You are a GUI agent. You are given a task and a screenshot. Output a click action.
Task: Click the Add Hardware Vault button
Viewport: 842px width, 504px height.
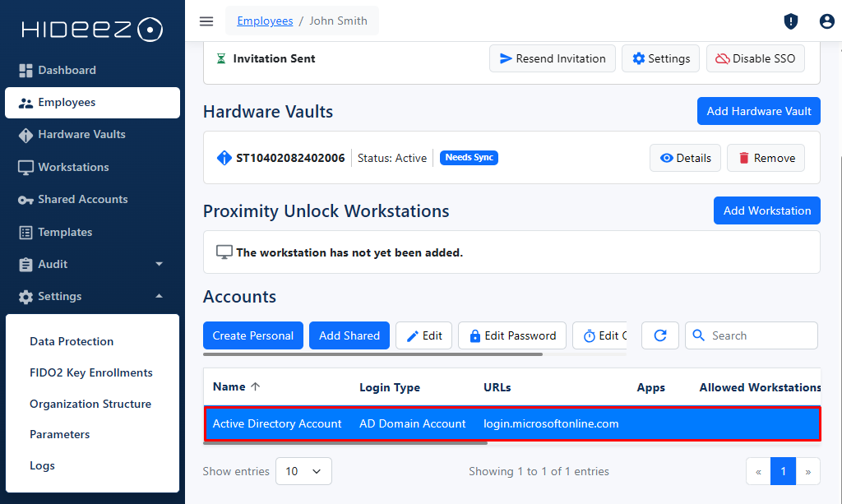pos(758,111)
